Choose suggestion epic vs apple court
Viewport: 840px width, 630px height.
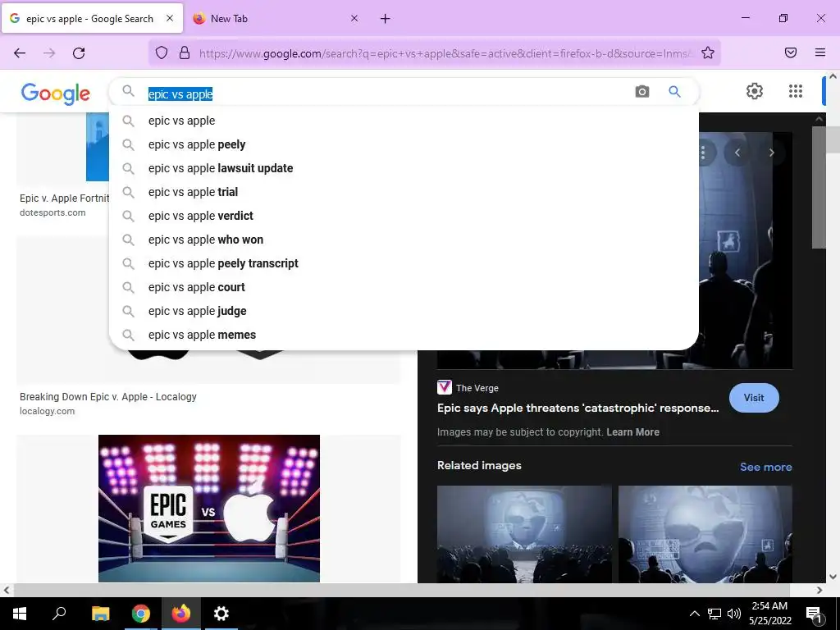pyautogui.click(x=404, y=287)
